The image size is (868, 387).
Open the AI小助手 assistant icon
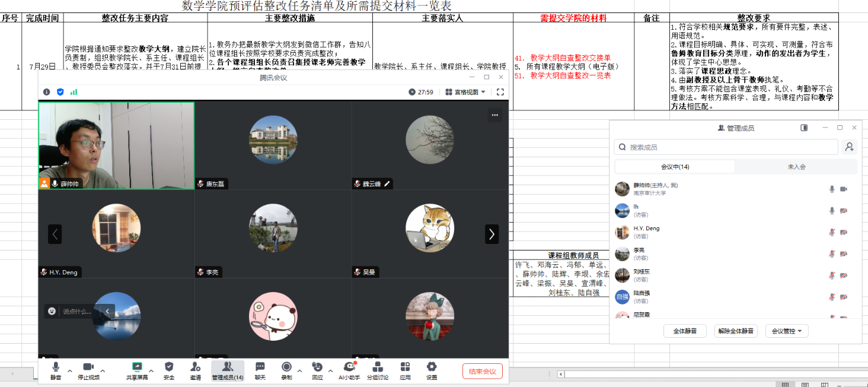349,367
